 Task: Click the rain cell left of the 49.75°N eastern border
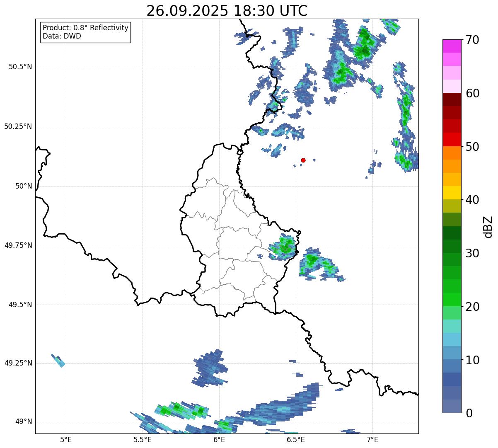283,247
